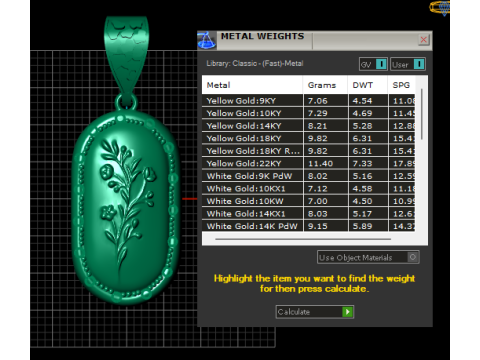Click the green arrow on Calculate
This screenshot has height=360, width=480.
coord(347,312)
